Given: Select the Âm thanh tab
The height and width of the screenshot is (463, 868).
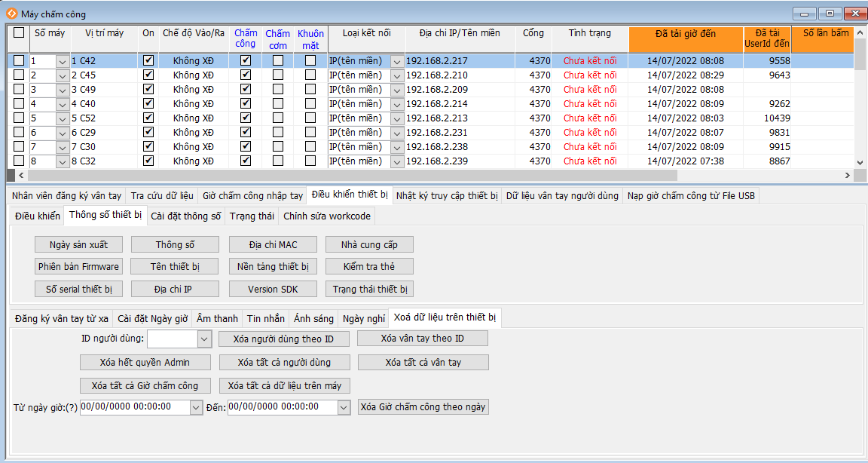Looking at the screenshot, I should (x=217, y=319).
